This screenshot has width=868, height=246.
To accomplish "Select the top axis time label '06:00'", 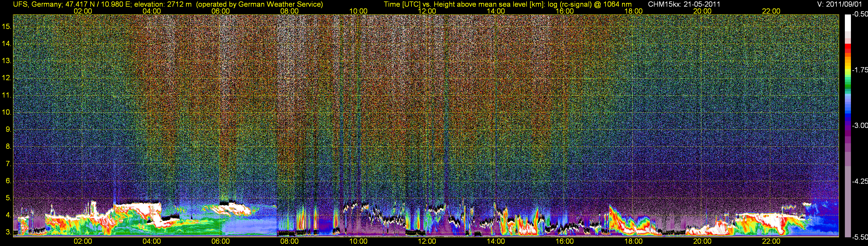I will 220,11.
